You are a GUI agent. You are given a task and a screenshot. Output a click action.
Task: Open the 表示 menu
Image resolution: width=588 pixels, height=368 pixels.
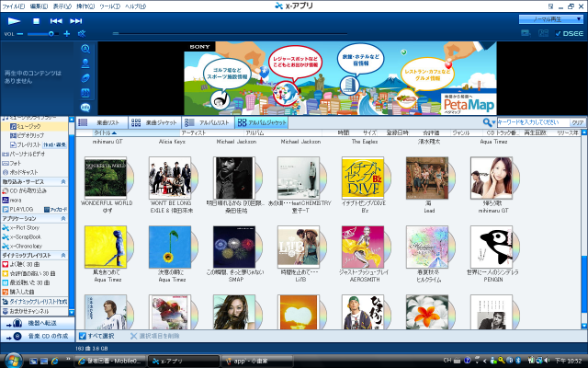coord(62,6)
